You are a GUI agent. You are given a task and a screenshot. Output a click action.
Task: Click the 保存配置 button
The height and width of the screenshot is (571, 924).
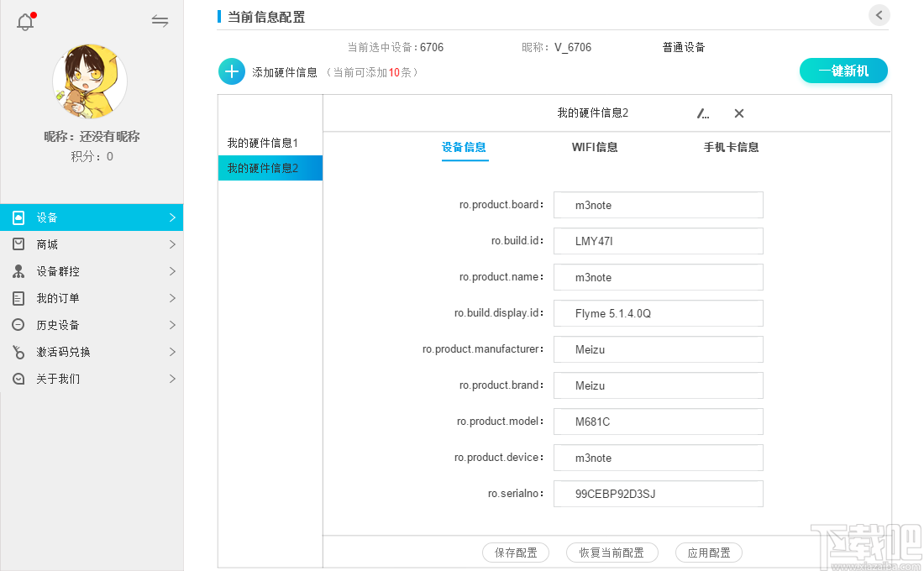516,553
